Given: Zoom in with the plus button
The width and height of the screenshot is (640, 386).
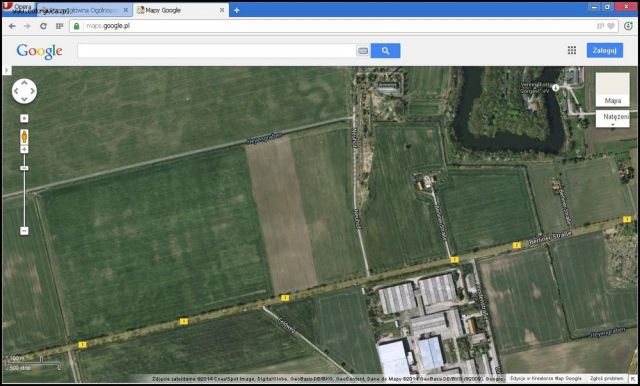Looking at the screenshot, I should 24,149.
